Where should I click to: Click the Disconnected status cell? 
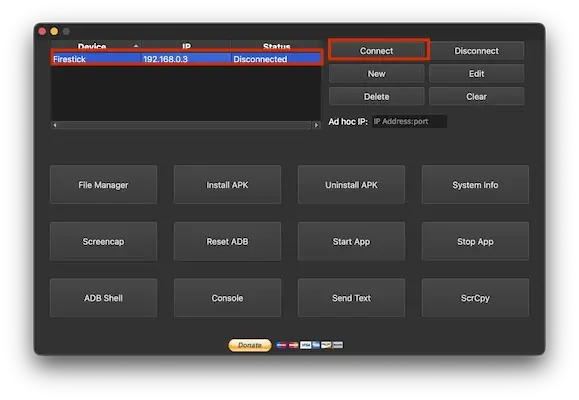tap(276, 59)
